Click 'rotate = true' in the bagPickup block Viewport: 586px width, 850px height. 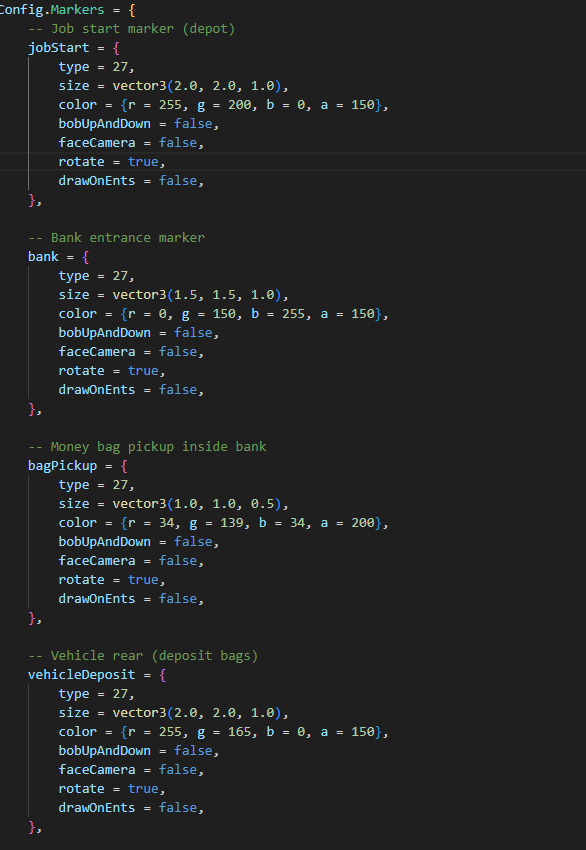click(112, 579)
